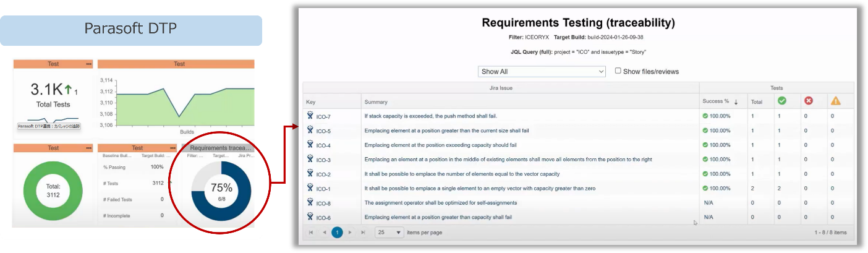Viewport: 868px width, 253px height.
Task: Click the sort arrow next to Success %
Action: (736, 101)
